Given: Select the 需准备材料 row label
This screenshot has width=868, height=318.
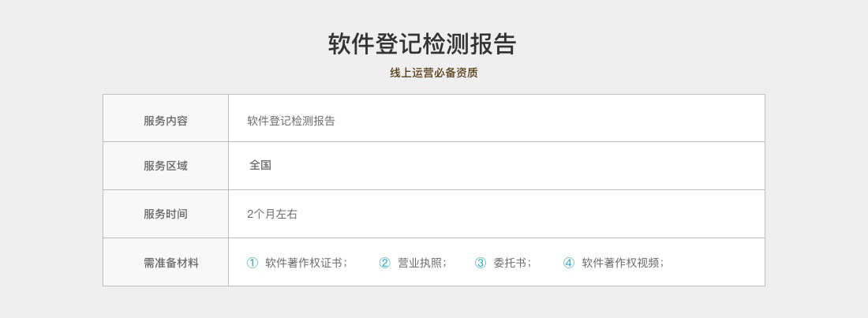Looking at the screenshot, I should point(171,263).
